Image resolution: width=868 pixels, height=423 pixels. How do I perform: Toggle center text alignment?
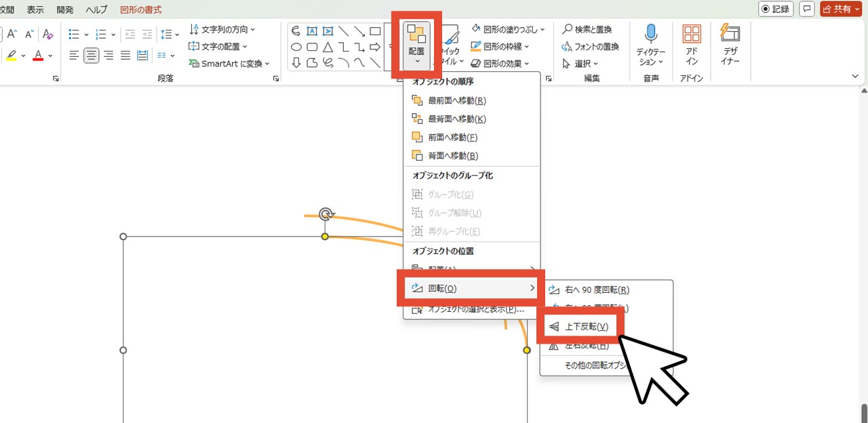tap(92, 55)
